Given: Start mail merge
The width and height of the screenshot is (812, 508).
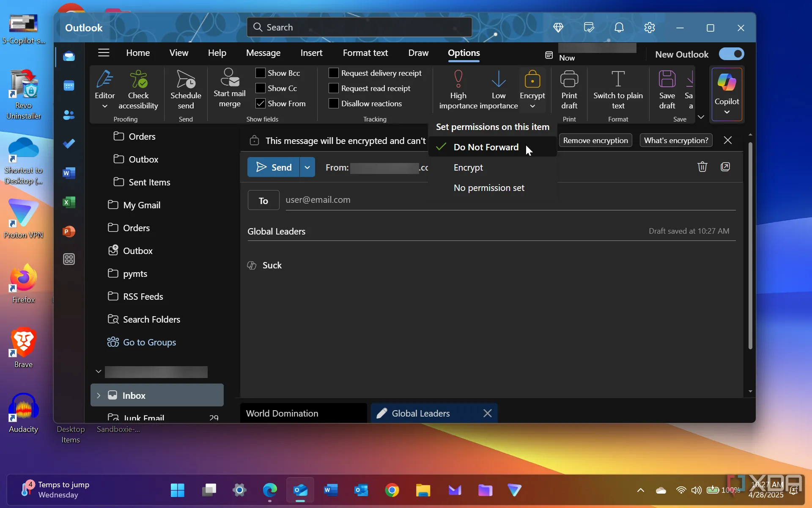Looking at the screenshot, I should (x=229, y=88).
